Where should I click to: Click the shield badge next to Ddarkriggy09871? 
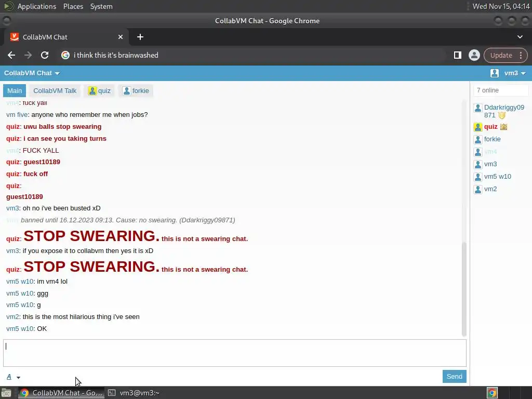point(502,115)
